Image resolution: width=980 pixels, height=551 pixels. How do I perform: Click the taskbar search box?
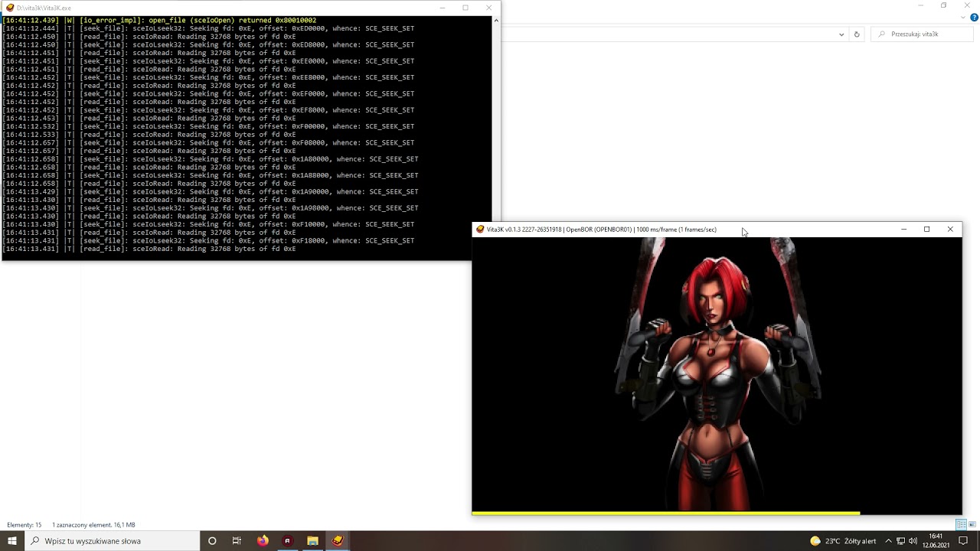113,540
